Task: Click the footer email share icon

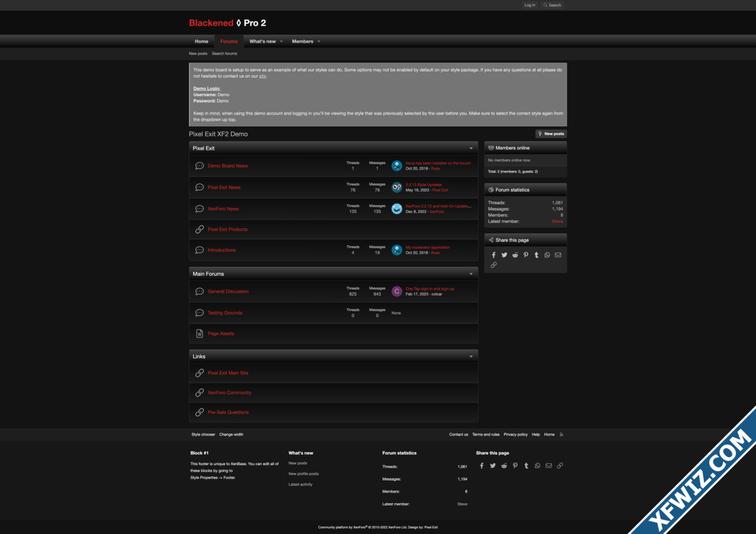Action: [x=548, y=466]
